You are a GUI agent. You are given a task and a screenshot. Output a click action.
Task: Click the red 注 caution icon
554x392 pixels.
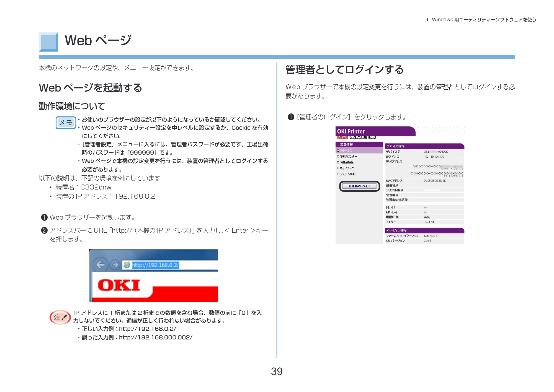pyautogui.click(x=60, y=317)
